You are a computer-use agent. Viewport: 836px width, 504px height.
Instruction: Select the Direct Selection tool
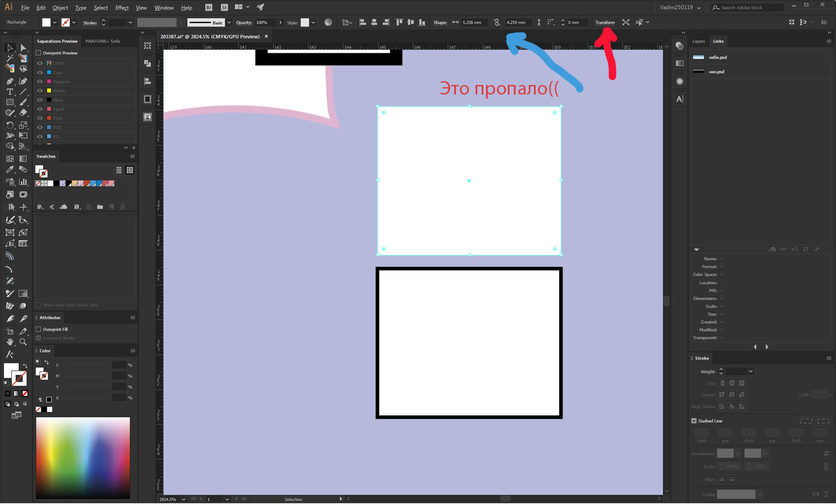23,48
